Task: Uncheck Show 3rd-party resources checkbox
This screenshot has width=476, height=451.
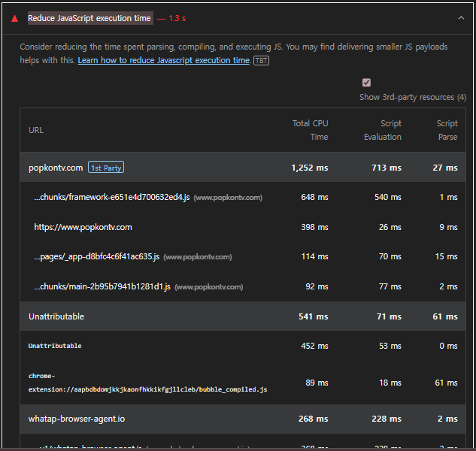Action: 366,83
